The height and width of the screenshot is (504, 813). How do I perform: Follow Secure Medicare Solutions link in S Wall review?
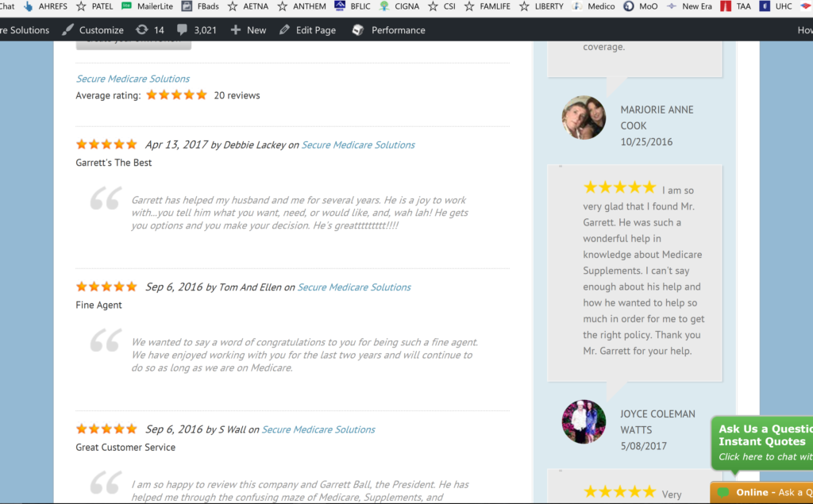pyautogui.click(x=318, y=429)
